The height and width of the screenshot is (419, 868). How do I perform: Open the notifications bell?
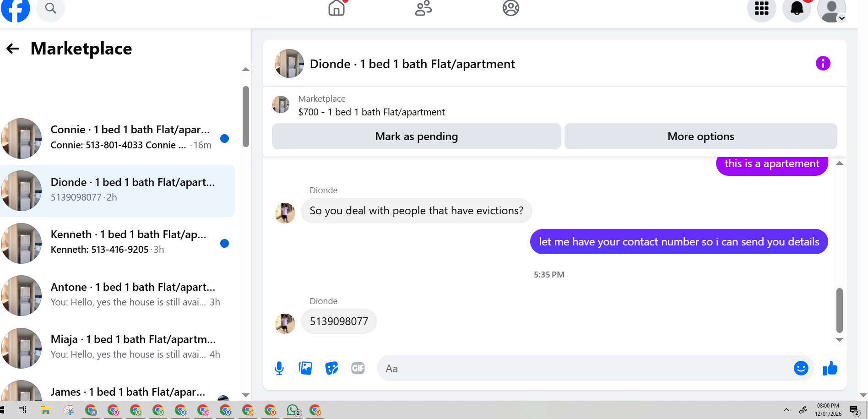pos(797,9)
